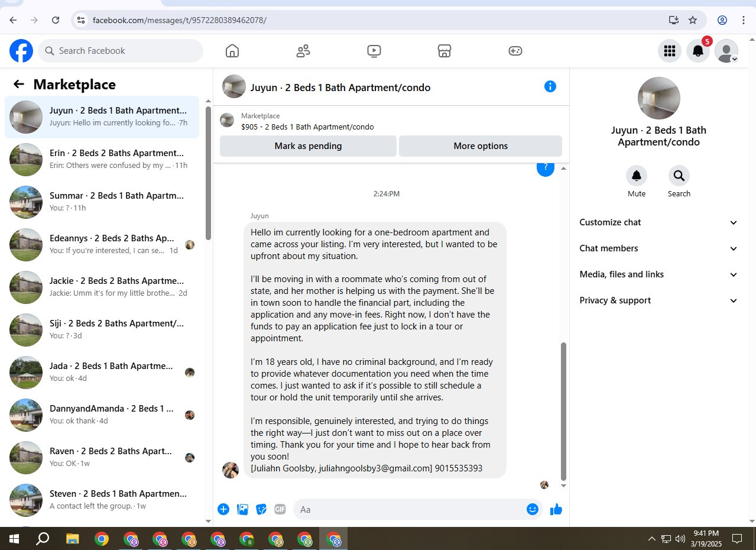Viewport: 756px width, 550px height.
Task: Click the Facebook logo
Action: [21, 51]
